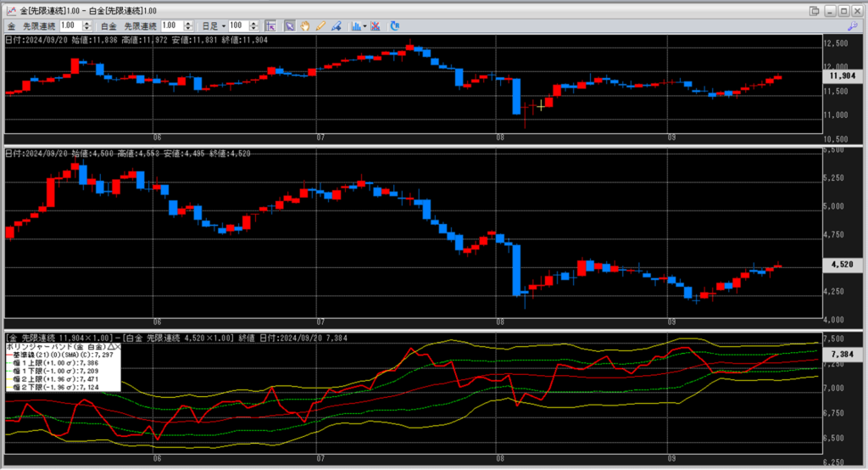Select the pencil drawing tool

point(320,26)
